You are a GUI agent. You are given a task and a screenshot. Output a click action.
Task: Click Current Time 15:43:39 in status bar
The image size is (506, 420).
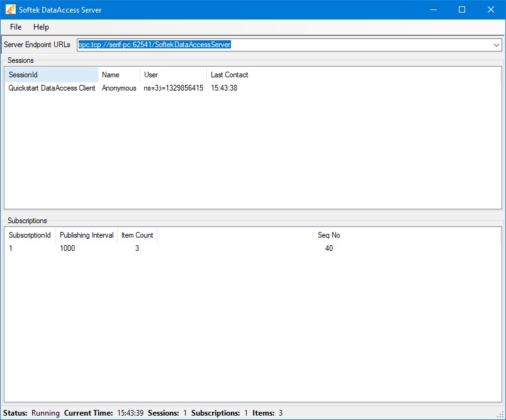click(x=130, y=413)
